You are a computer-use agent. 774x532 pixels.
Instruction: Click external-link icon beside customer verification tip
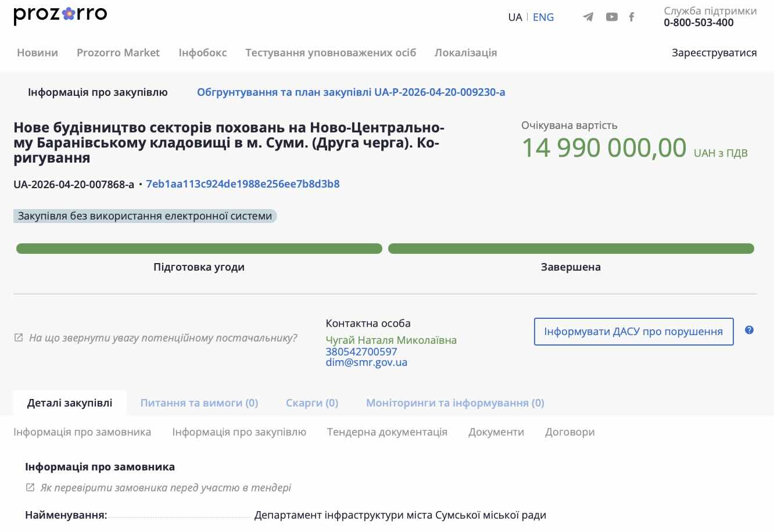(x=30, y=487)
